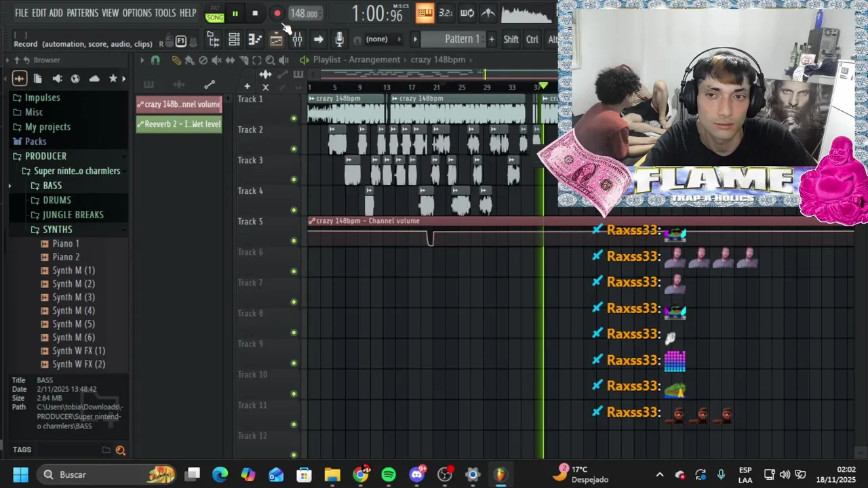The image size is (868, 488).
Task: Open the ADD menu
Action: [x=56, y=13]
